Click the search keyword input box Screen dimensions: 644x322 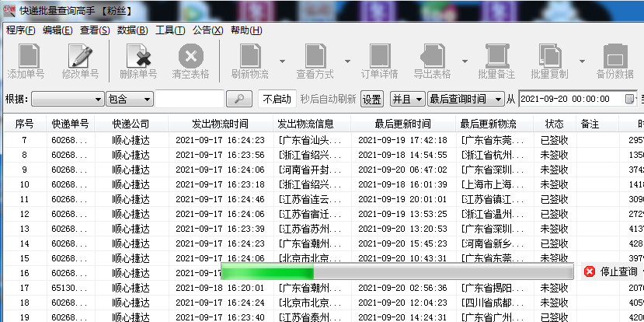click(190, 99)
